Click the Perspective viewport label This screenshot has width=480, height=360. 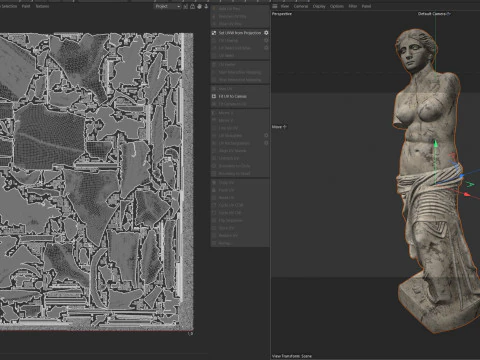pyautogui.click(x=282, y=14)
